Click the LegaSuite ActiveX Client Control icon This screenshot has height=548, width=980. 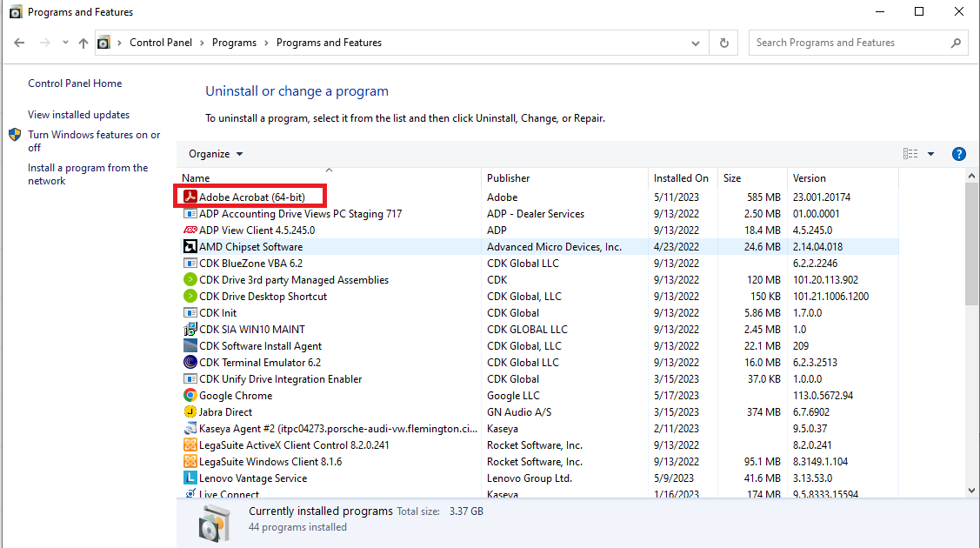190,445
